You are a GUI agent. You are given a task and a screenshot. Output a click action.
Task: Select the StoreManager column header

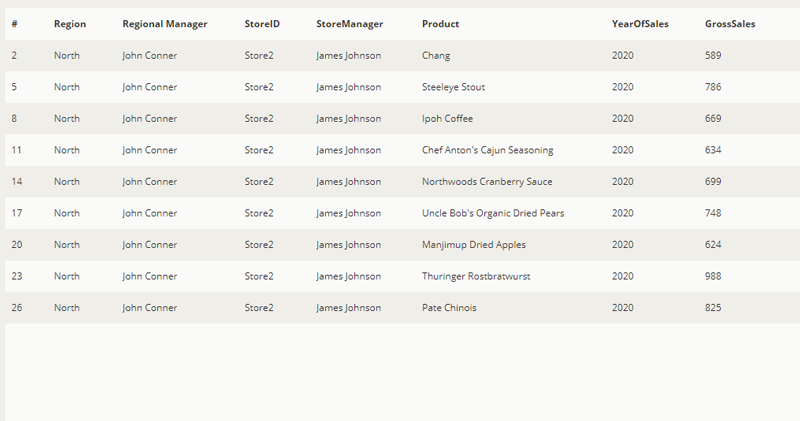coord(349,24)
